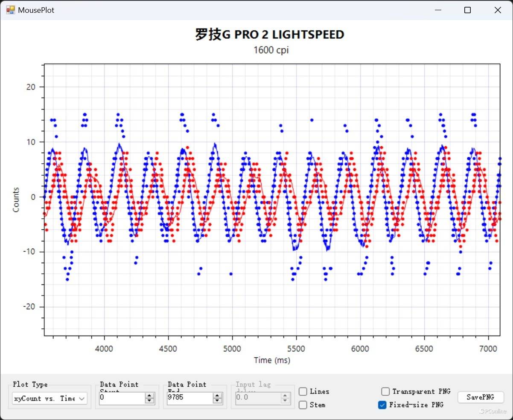Uncheck the Fixed-size PNG option

point(382,405)
